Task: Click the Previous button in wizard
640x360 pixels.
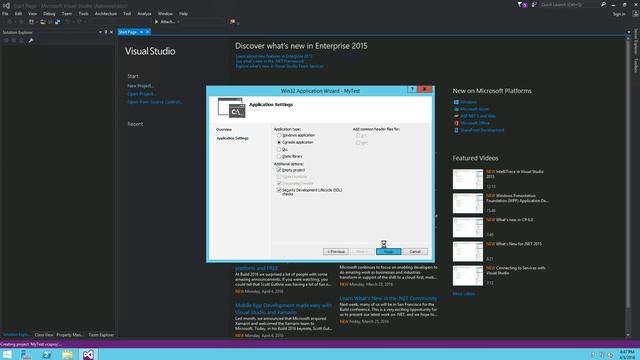Action: tap(336, 251)
